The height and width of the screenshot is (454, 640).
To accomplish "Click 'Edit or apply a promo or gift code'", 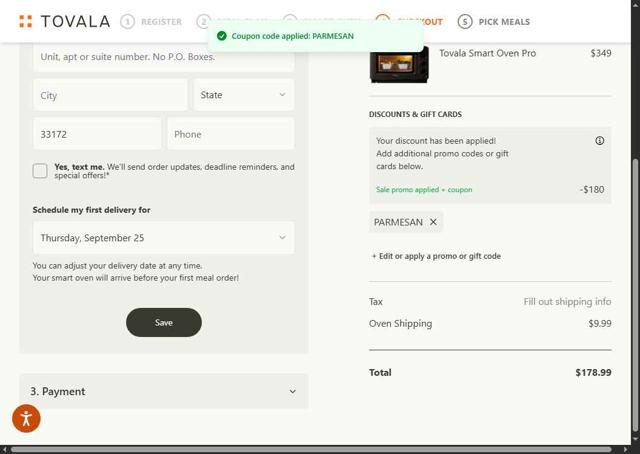I will [x=436, y=256].
